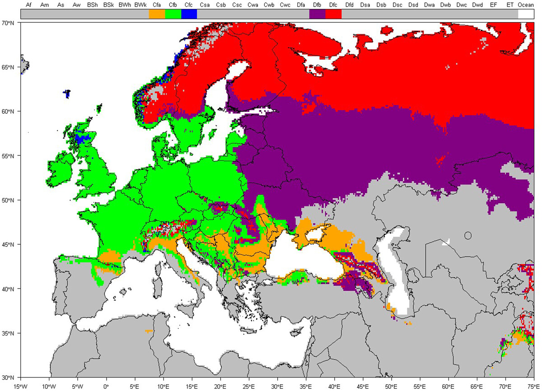This screenshot has height=392, width=542.
Task: Click the 35°N latitude axis label
Action: (8, 333)
